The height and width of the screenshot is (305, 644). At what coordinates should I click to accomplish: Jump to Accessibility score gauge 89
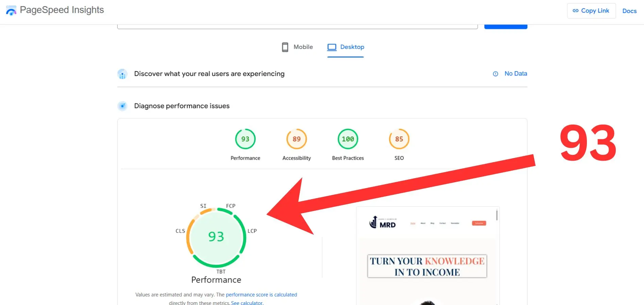[x=296, y=139]
